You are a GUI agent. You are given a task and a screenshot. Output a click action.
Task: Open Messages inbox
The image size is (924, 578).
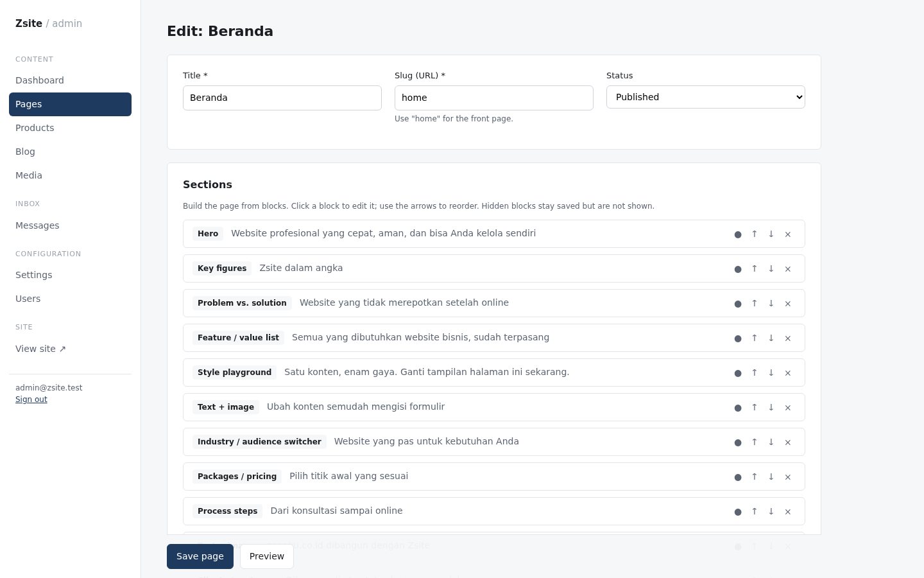(70, 225)
